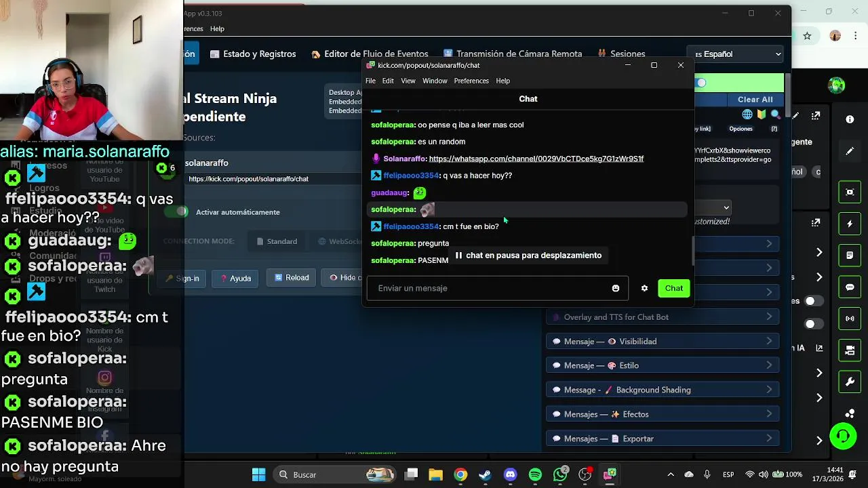Click the green avatar icon in browser window
The width and height of the screenshot is (868, 488).
[x=836, y=85]
